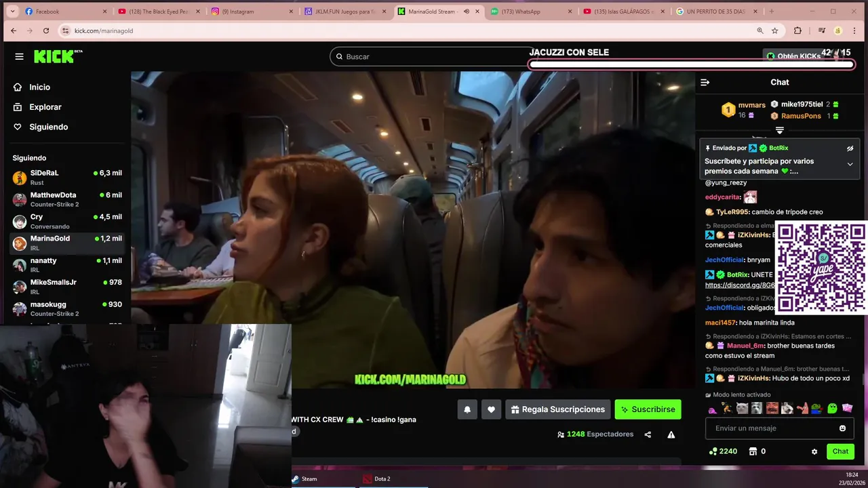This screenshot has height=488, width=868.
Task: Hide the pinned BotRix message
Action: click(x=850, y=148)
